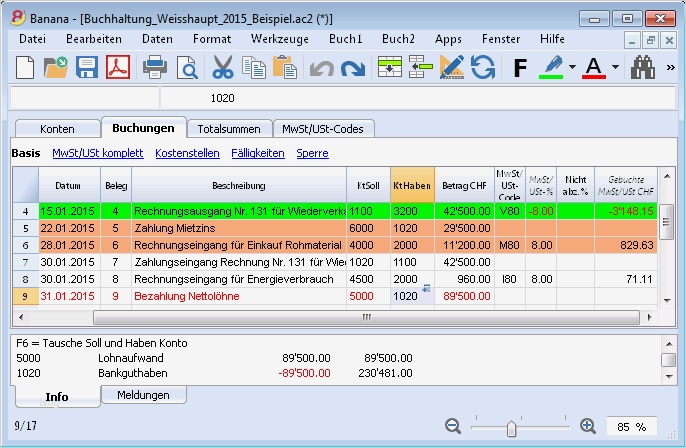This screenshot has height=448, width=686.
Task: Create a new file with the blank page icon
Action: coord(25,68)
